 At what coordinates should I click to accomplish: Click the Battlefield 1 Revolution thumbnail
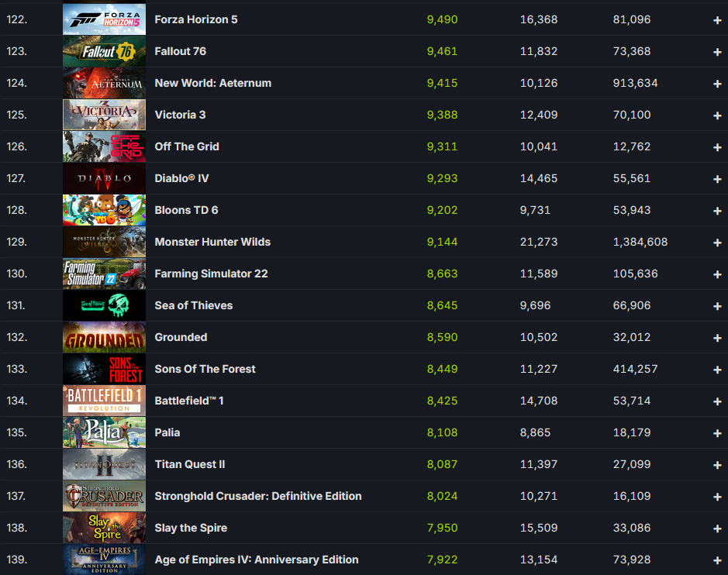tap(104, 401)
